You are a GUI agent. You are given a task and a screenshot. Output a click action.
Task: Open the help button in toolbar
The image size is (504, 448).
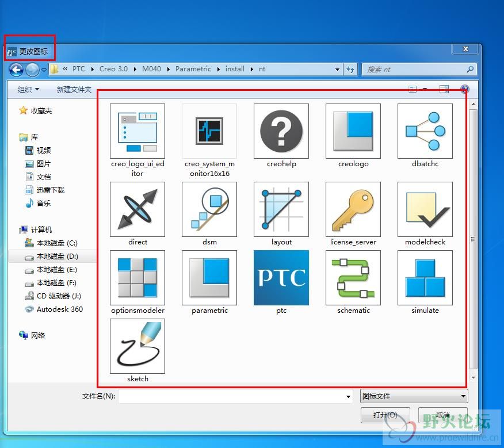464,89
